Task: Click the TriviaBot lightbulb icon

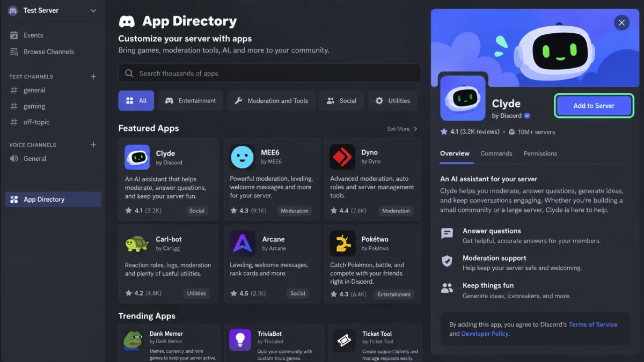Action: (240, 340)
